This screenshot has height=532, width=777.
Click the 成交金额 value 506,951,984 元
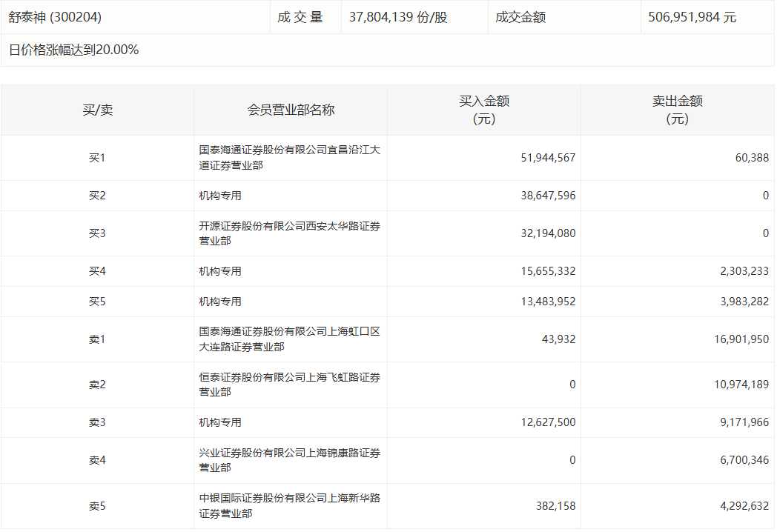click(x=692, y=17)
